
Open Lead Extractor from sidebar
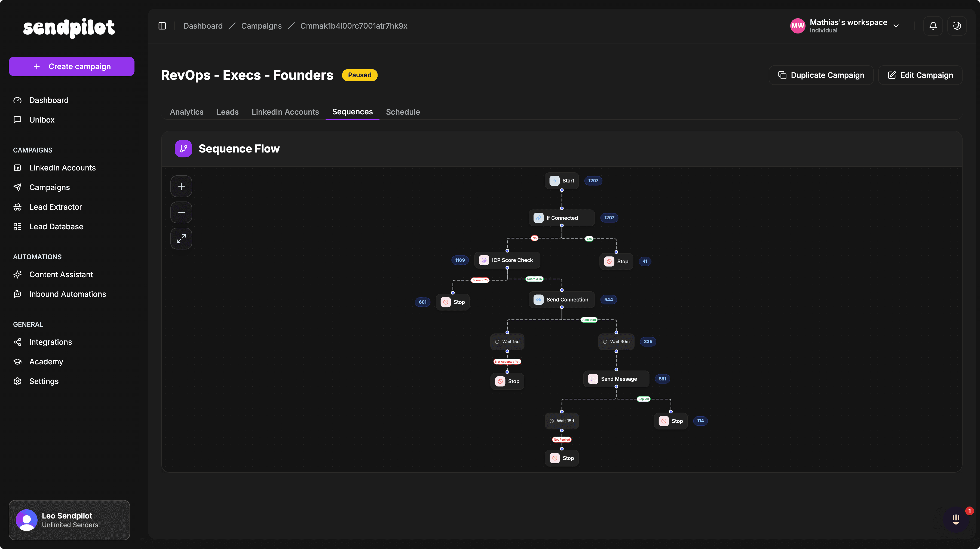point(56,207)
